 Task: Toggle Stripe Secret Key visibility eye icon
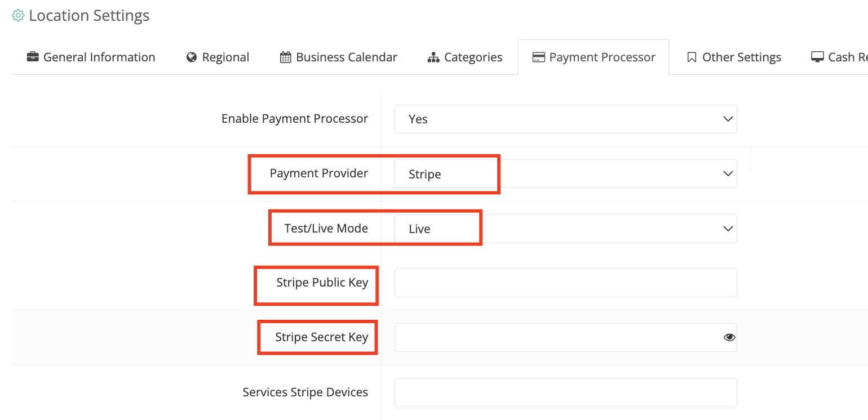point(729,337)
